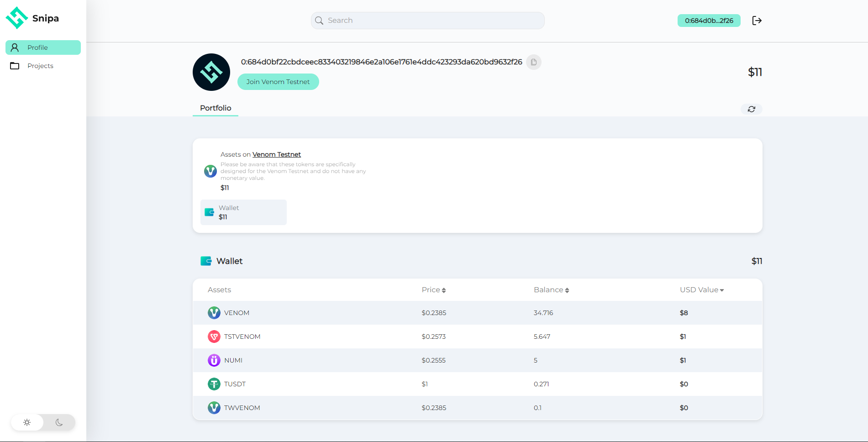Sort assets by Price column

434,290
